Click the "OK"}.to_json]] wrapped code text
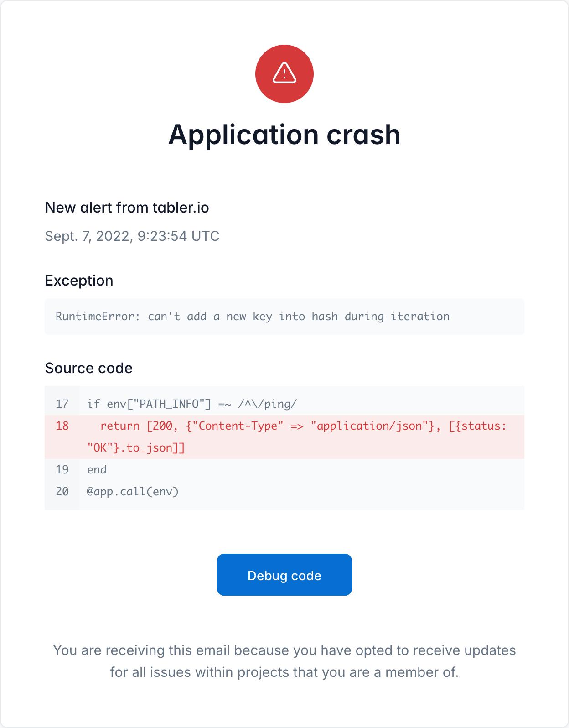Viewport: 569px width, 728px height. [x=136, y=448]
